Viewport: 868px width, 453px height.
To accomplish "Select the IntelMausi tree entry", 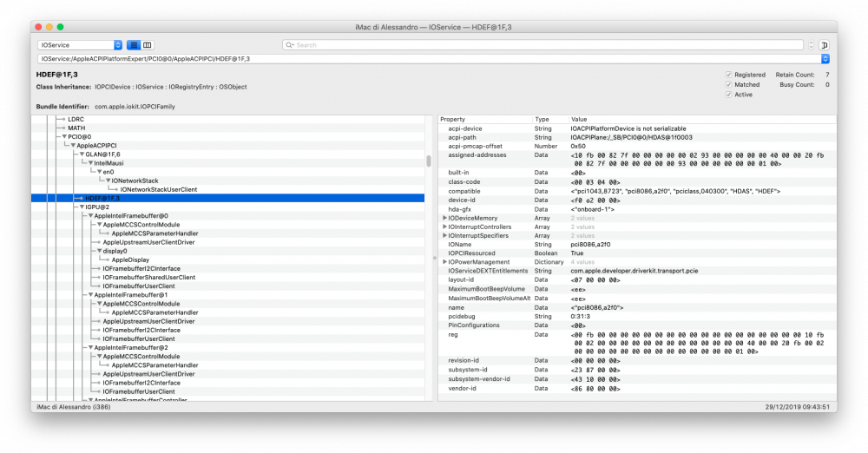I will coord(108,163).
